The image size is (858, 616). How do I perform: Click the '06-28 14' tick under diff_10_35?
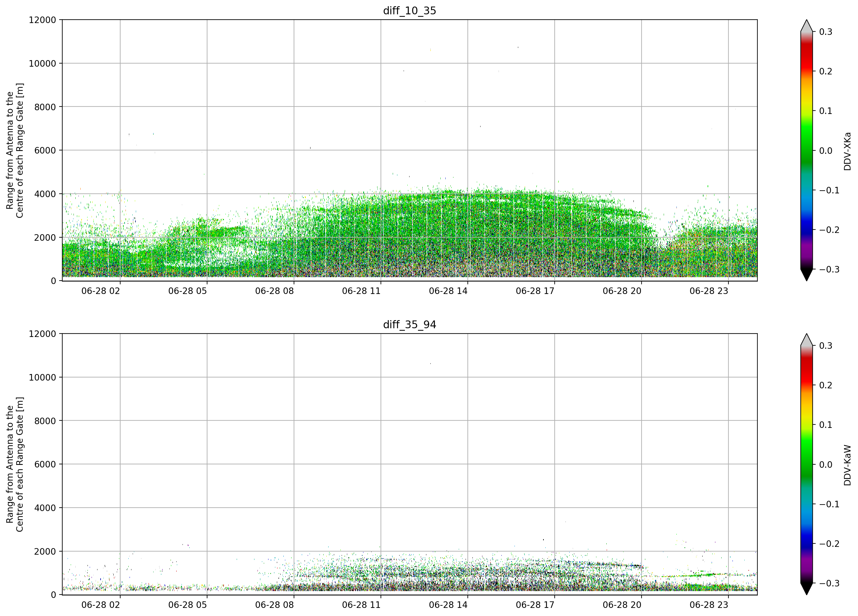(448, 291)
